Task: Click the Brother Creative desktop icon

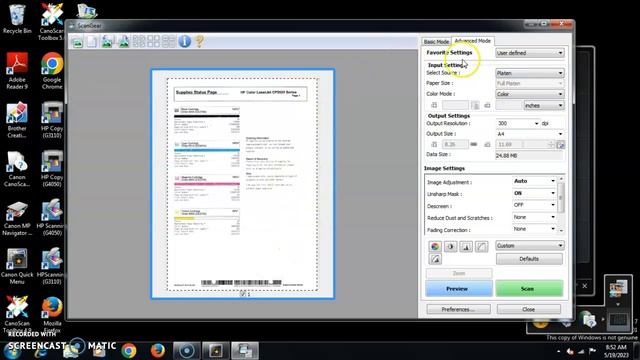Action: 17,120
